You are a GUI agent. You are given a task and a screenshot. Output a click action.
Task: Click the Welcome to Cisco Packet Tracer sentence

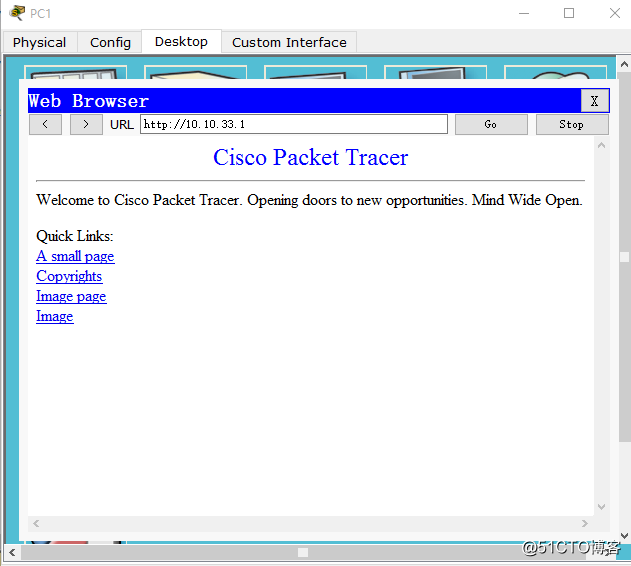(309, 200)
